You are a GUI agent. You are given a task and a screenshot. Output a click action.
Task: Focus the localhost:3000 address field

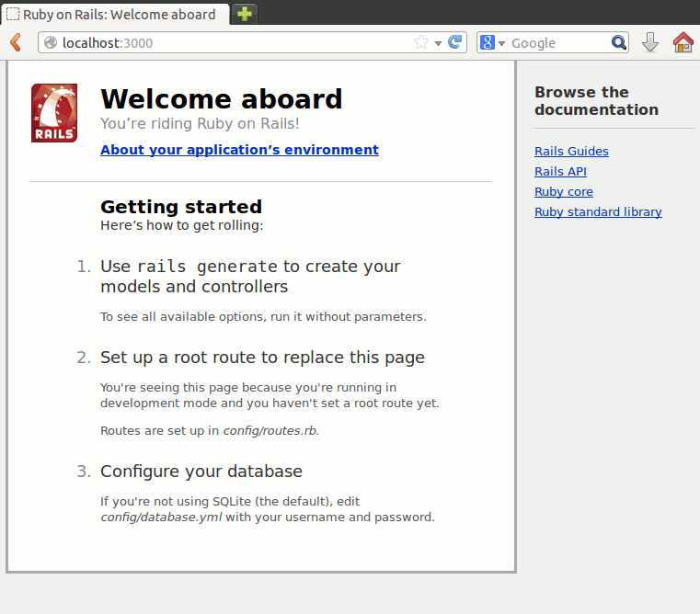230,42
